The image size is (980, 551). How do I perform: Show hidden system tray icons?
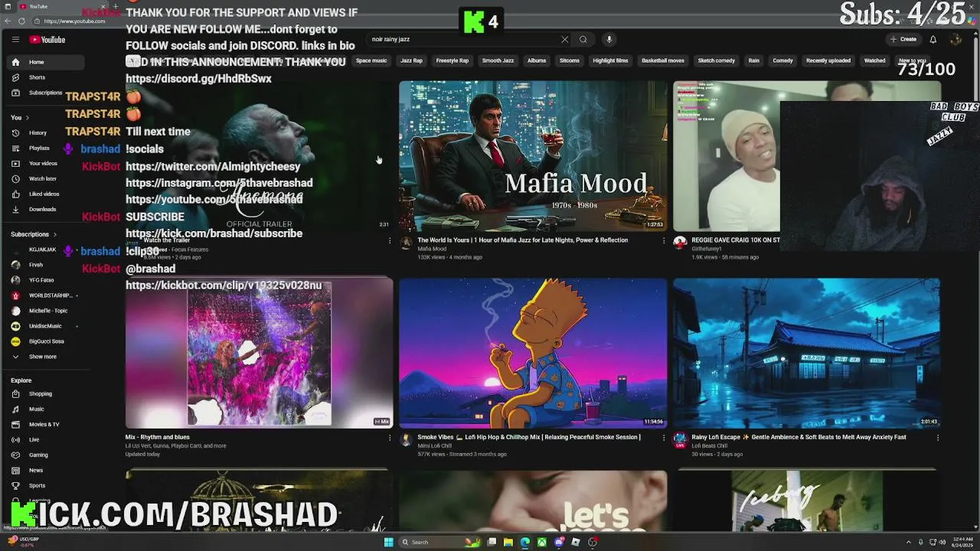[910, 543]
